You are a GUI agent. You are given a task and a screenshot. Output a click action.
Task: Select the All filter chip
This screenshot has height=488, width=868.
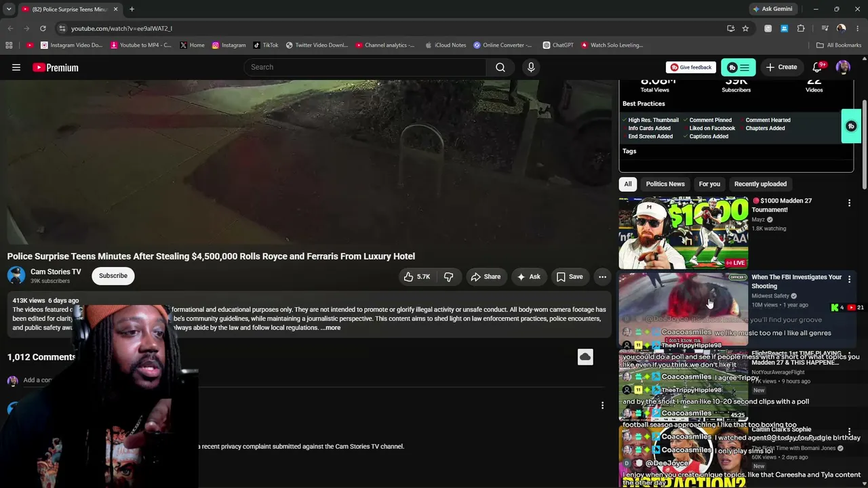tap(628, 184)
